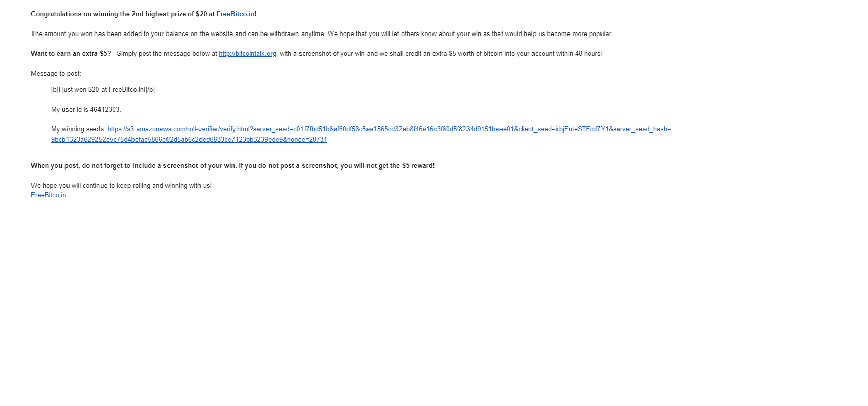The height and width of the screenshot is (406, 868).
Task: Click the "The amount you won" paragraph
Action: 322,34
